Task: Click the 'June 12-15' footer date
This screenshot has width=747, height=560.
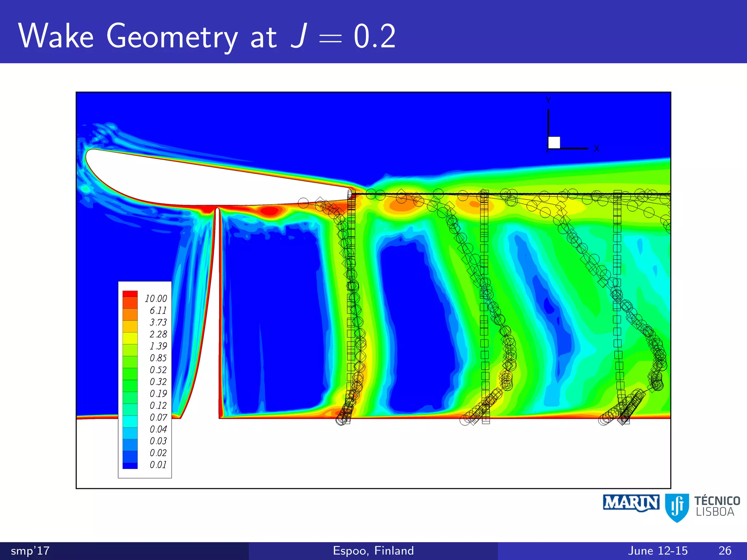Action: coord(658,551)
